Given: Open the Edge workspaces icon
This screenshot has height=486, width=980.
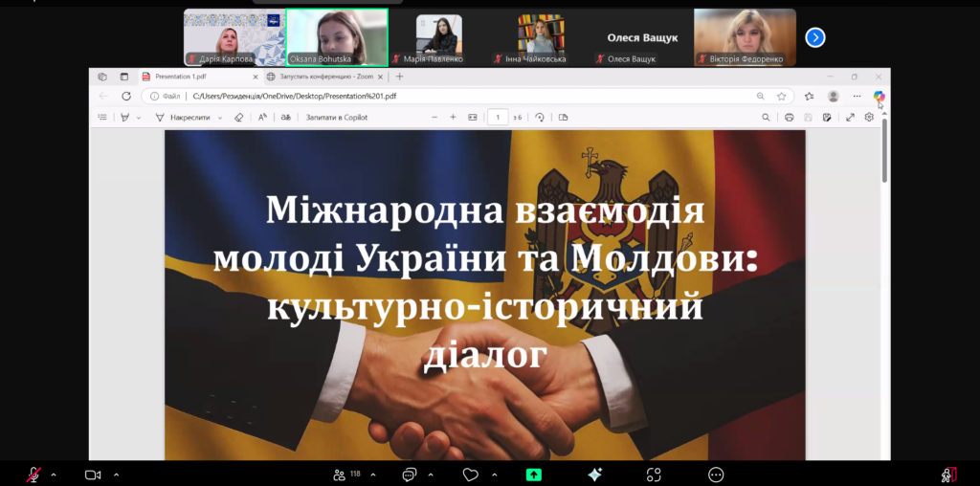Looking at the screenshot, I should 102,77.
